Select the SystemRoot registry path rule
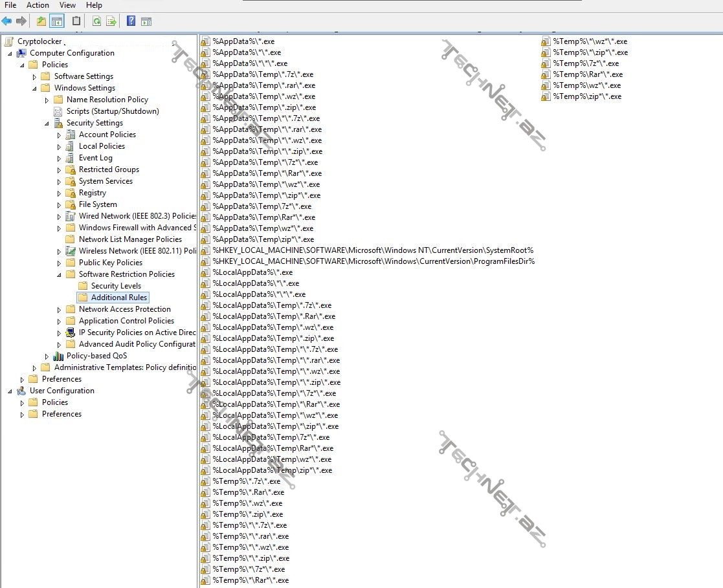Image resolution: width=723 pixels, height=588 pixels. 372,250
